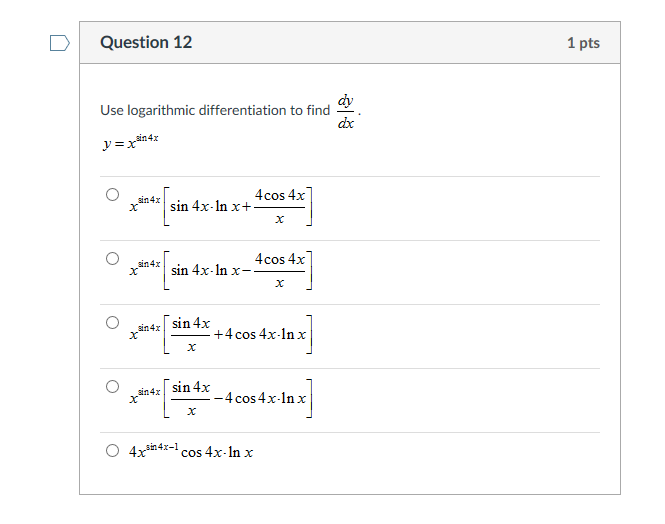665x524 pixels.
Task: Flag Question 12 with the bookmark icon
Action: coord(60,43)
